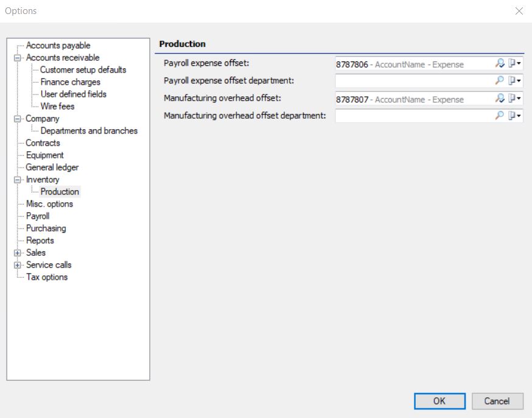Viewport: 532px width, 418px height.
Task: Collapse the Accounts receivable tree node
Action: click(x=17, y=58)
